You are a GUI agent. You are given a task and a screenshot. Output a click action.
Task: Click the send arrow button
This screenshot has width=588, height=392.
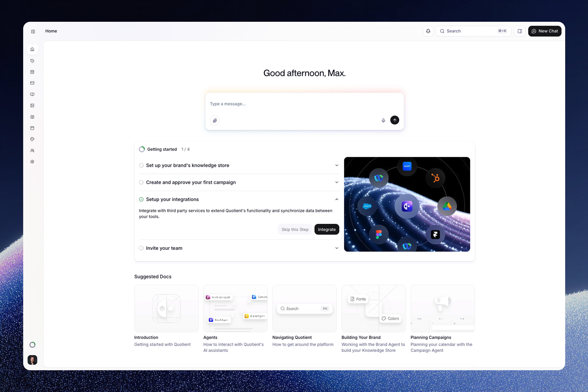click(x=395, y=120)
